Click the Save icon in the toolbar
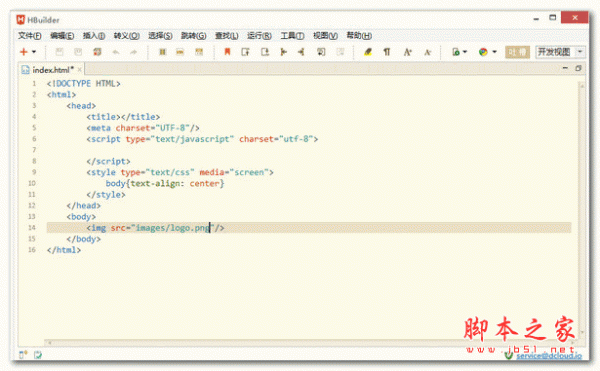This screenshot has width=600, height=371. pos(59,52)
